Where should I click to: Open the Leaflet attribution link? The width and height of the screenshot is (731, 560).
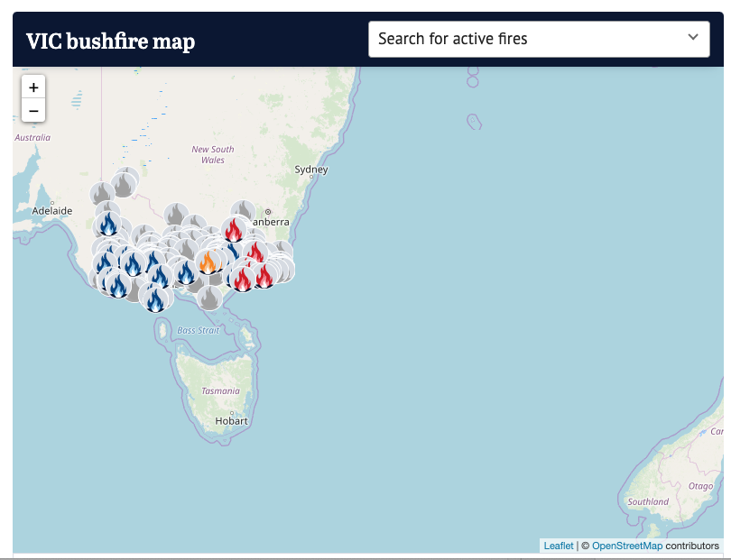coord(559,546)
